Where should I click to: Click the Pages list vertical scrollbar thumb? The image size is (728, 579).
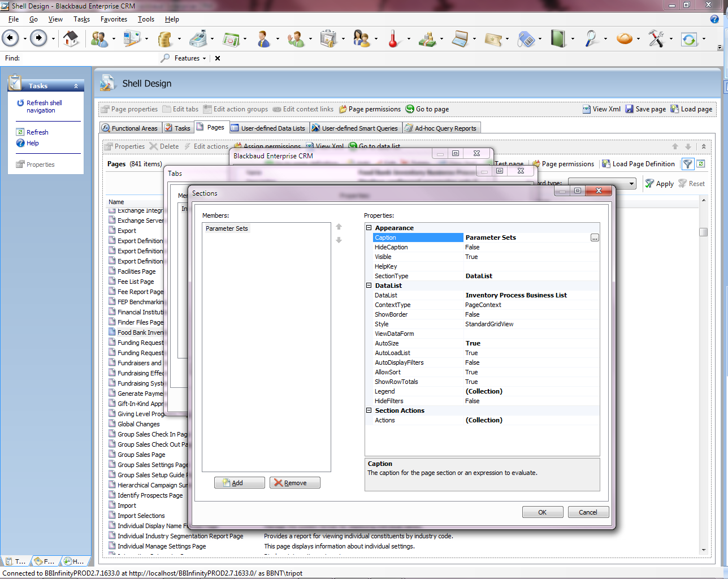tap(703, 232)
